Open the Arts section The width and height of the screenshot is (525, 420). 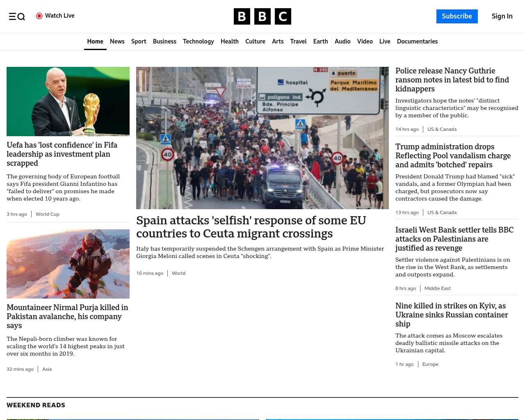point(278,41)
